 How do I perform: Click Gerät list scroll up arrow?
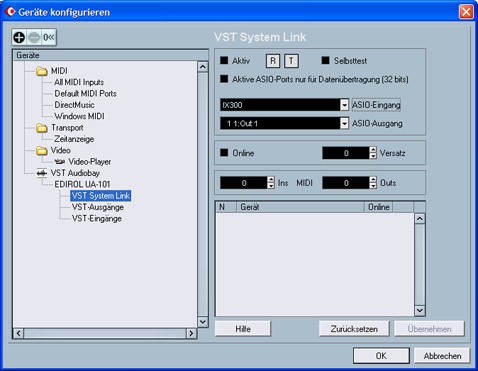click(420, 219)
